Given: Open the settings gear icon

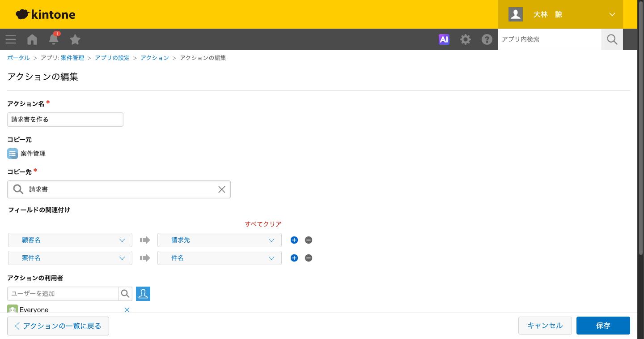Looking at the screenshot, I should point(466,39).
